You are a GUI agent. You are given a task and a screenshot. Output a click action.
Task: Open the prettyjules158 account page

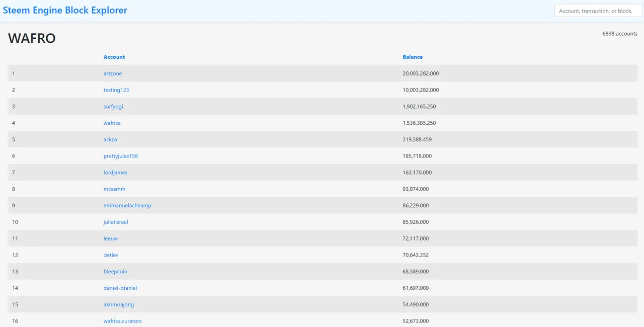tap(121, 156)
